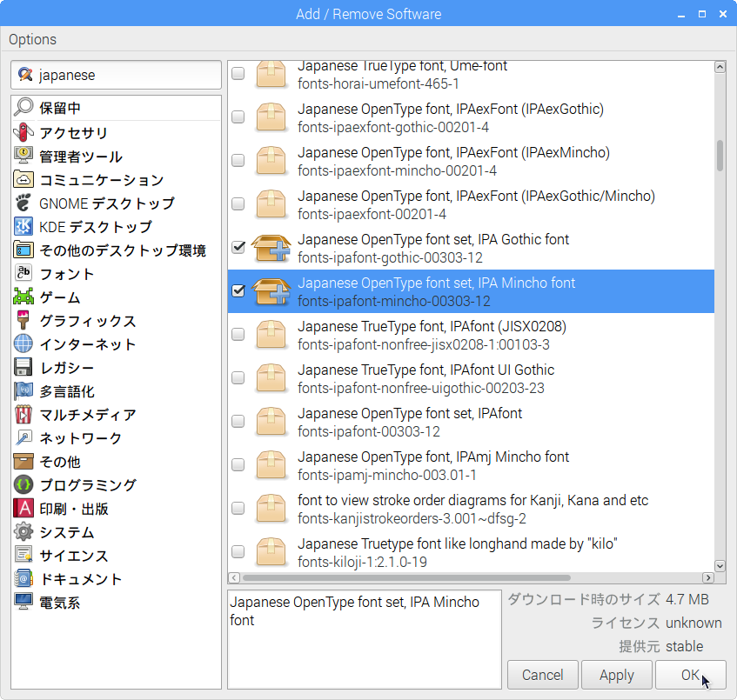Uncheck the IPA Mincho font checkbox
The width and height of the screenshot is (737, 700).
point(238,290)
